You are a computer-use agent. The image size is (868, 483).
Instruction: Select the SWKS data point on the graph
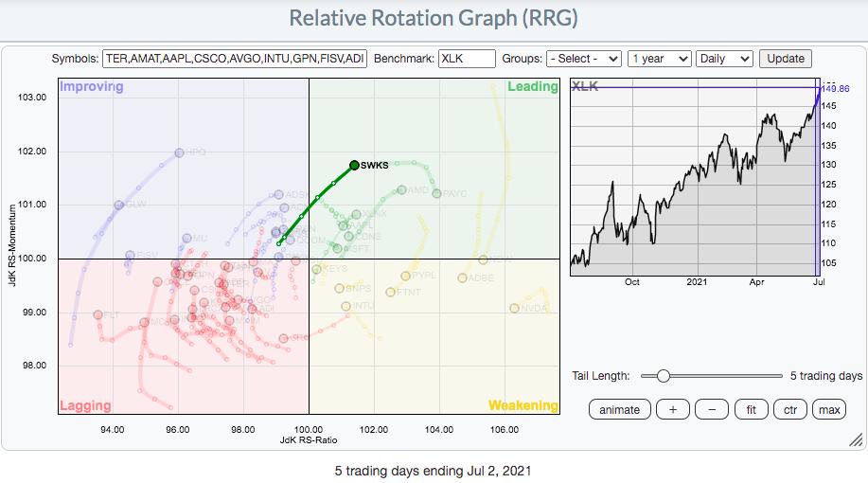(354, 165)
